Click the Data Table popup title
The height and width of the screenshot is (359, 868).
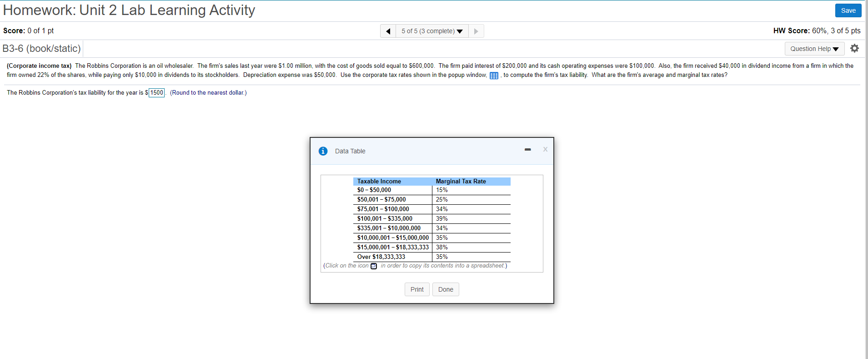pyautogui.click(x=350, y=152)
